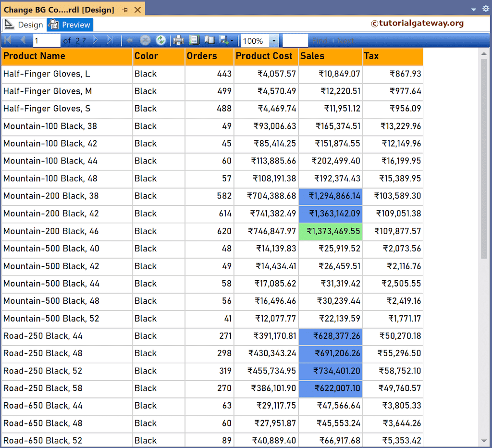This screenshot has width=492, height=448.
Task: Open the export format dropdown
Action: (231, 40)
